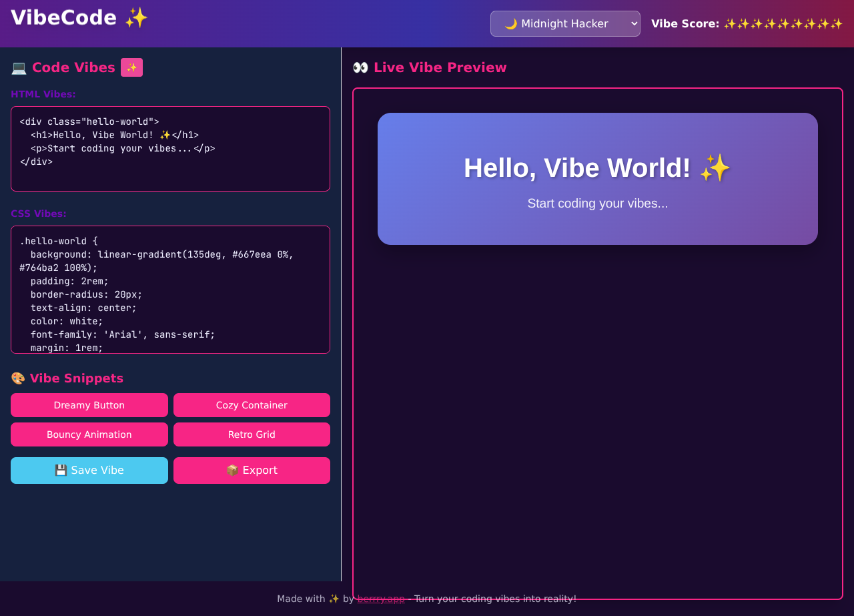Screen dimensions: 854x616
Task: Select the Cozy Container snippet
Action: [252, 404]
